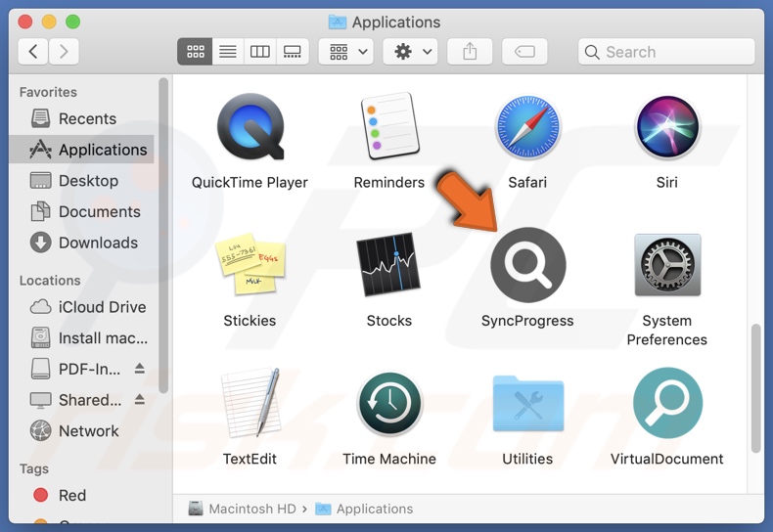Open Downloads in the sidebar
Viewport: 773px width, 532px height.
tap(82, 243)
